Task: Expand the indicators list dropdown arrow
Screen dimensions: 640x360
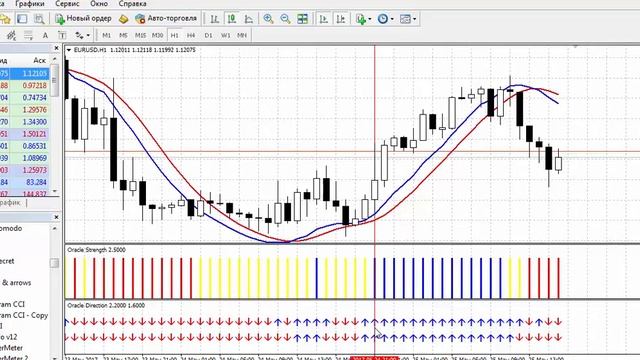Action: (x=370, y=19)
